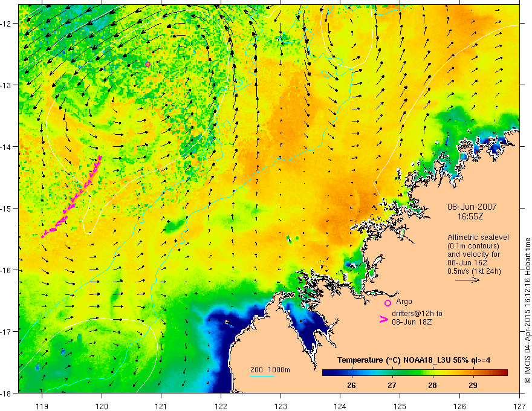Click the latitude axis label "-15"
Viewport: 532px width, 411px height.
click(7, 209)
